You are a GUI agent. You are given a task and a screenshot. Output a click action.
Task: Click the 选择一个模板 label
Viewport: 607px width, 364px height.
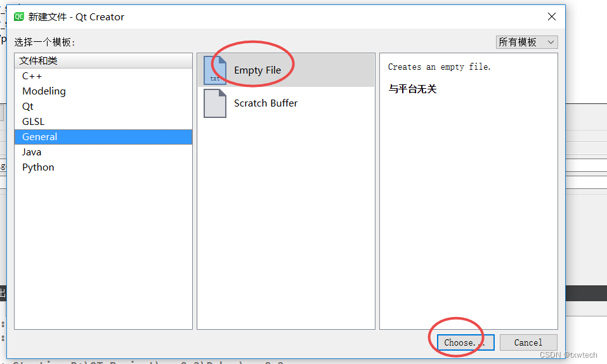(x=44, y=42)
